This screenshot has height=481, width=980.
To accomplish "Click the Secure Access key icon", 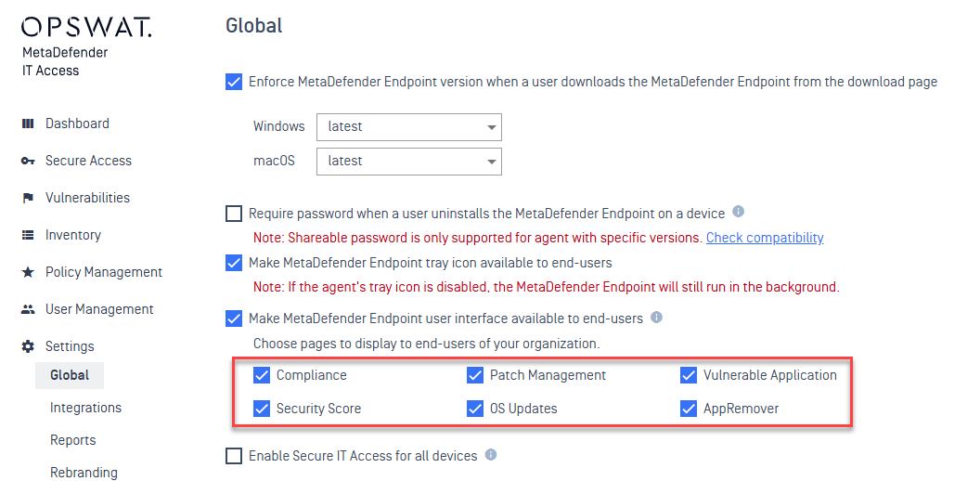I will pos(28,161).
